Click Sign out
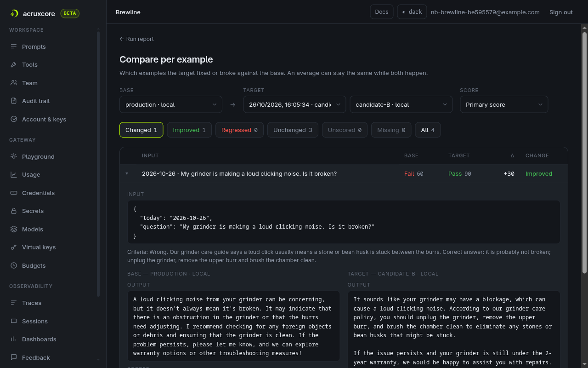 (x=561, y=12)
